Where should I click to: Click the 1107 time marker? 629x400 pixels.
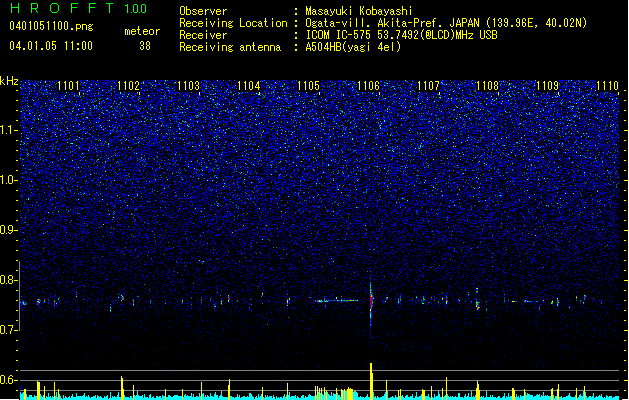coord(428,86)
